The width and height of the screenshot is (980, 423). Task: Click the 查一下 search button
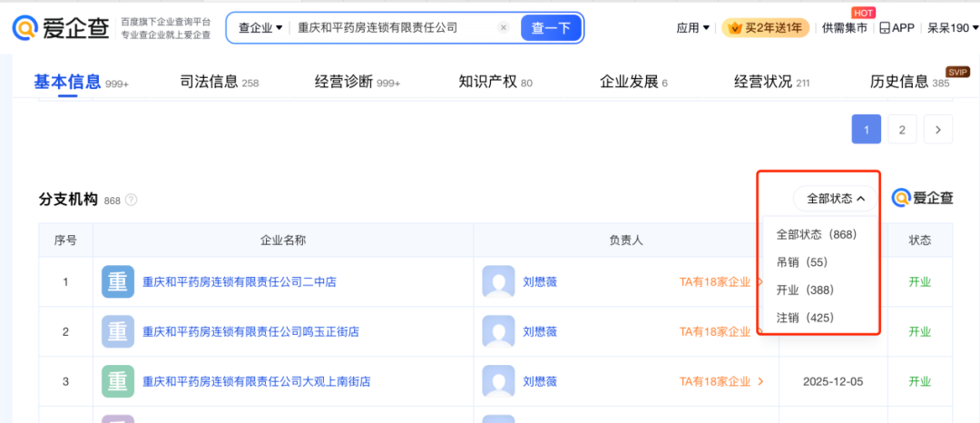point(552,28)
